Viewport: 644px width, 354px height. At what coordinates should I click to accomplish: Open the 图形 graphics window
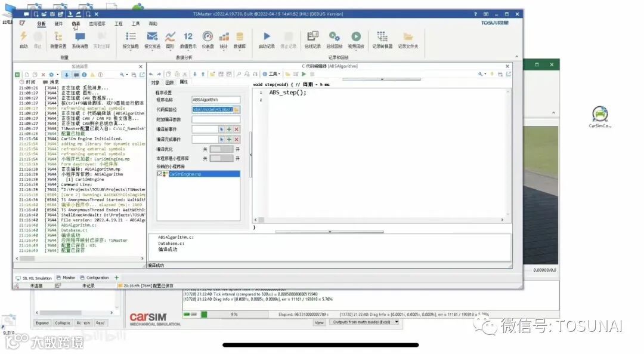coord(170,40)
